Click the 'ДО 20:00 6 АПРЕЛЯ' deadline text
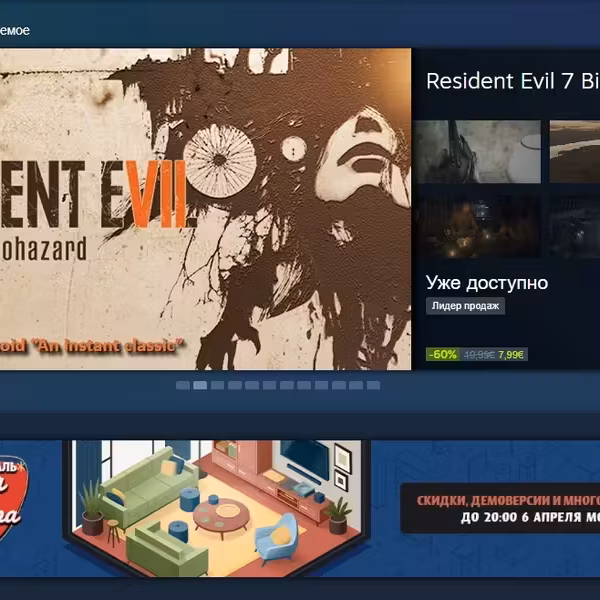Screen dimensions: 600x600 (521, 517)
